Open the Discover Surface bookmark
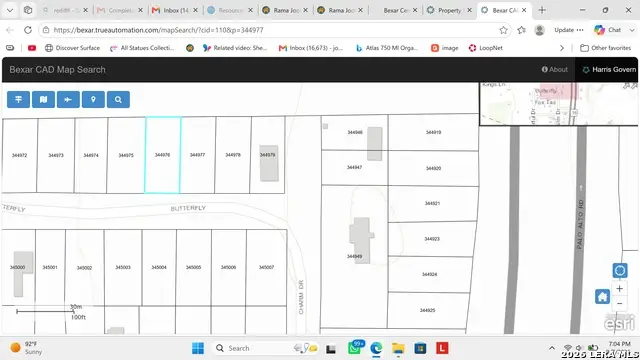The height and width of the screenshot is (360, 640). [72, 48]
